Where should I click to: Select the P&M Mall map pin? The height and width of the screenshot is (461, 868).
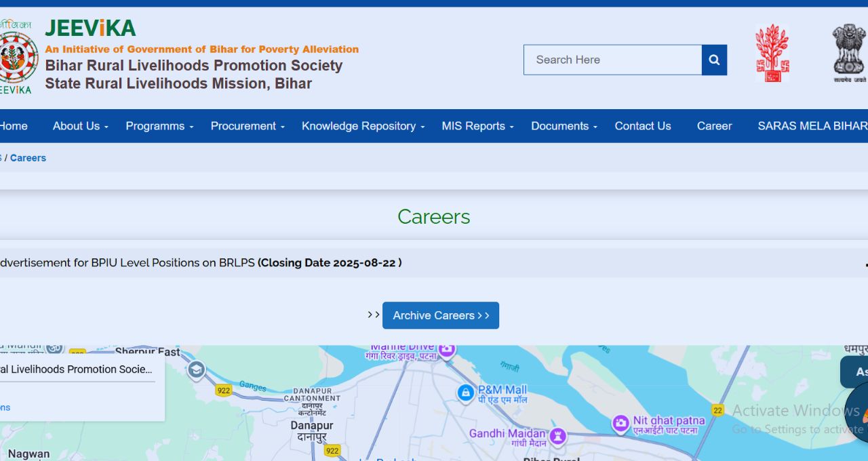465,393
